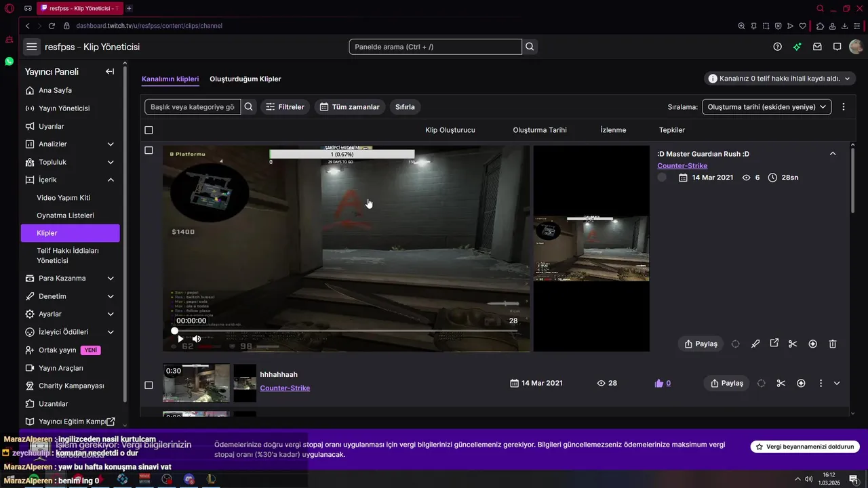This screenshot has width=868, height=488.
Task: Tick checkbox for Master Guardian Rush clip
Action: pyautogui.click(x=149, y=150)
